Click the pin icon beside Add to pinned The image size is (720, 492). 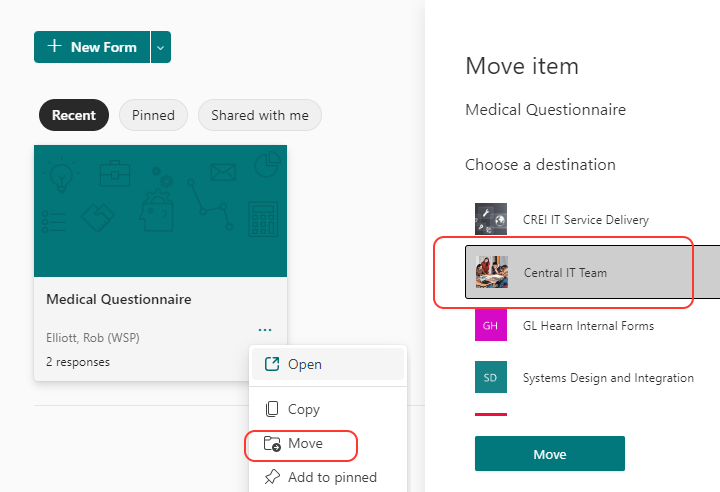[271, 478]
